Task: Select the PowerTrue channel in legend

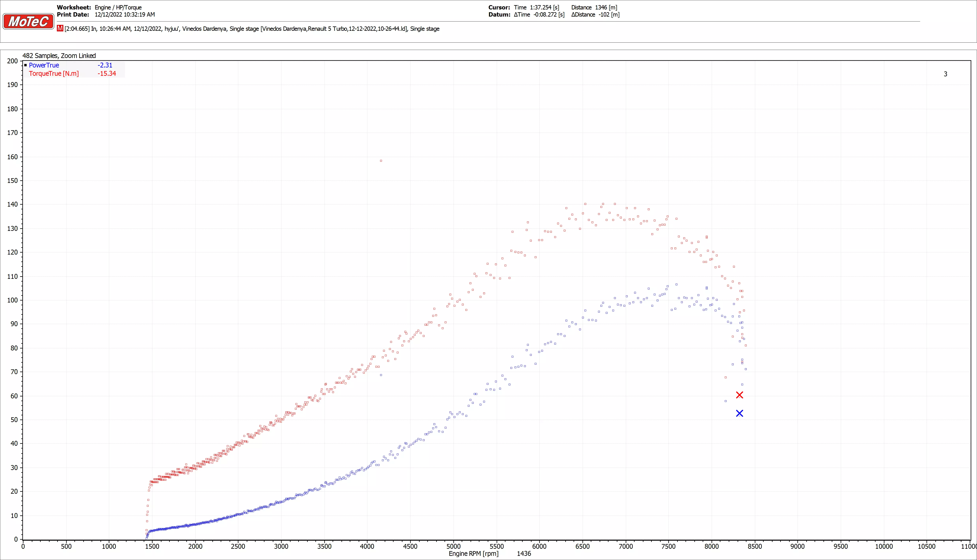Action: [44, 65]
